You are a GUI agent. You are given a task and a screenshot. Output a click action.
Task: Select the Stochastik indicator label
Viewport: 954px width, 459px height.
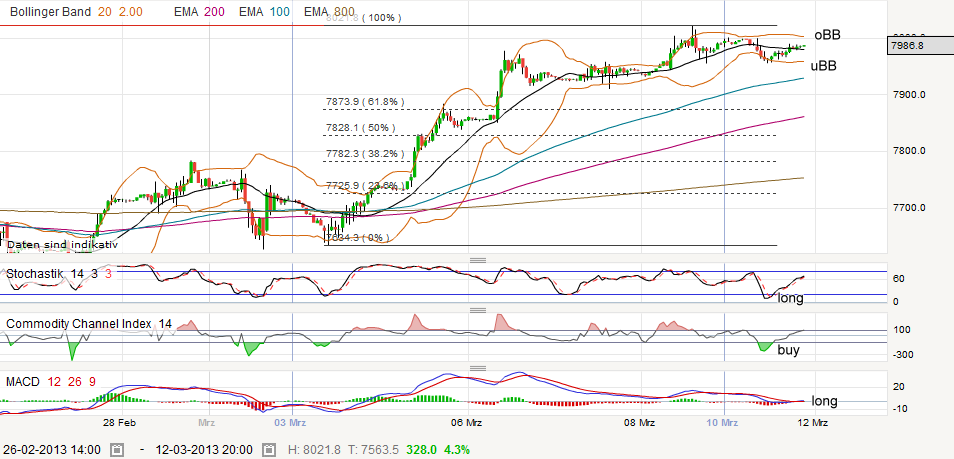coord(35,274)
